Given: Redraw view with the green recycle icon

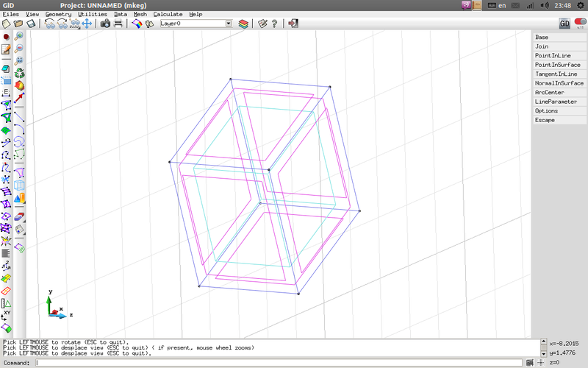Looking at the screenshot, I should point(19,73).
